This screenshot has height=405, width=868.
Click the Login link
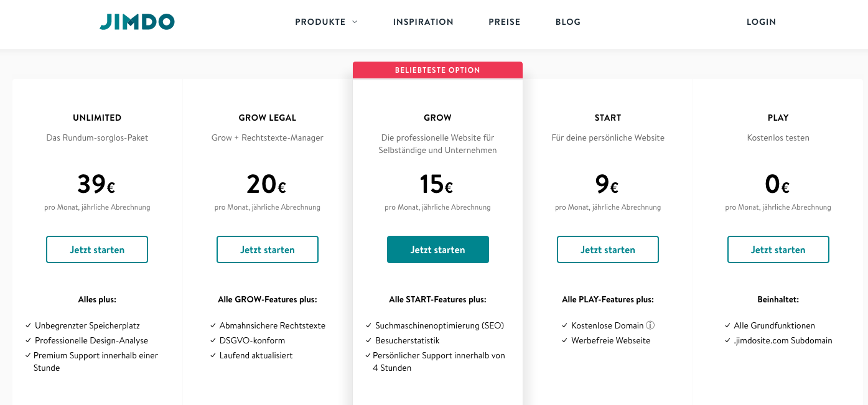click(761, 22)
